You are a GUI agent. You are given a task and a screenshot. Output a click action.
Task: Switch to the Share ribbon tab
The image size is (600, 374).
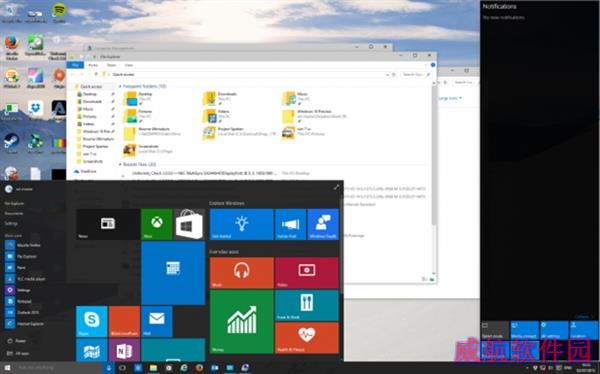tap(111, 65)
